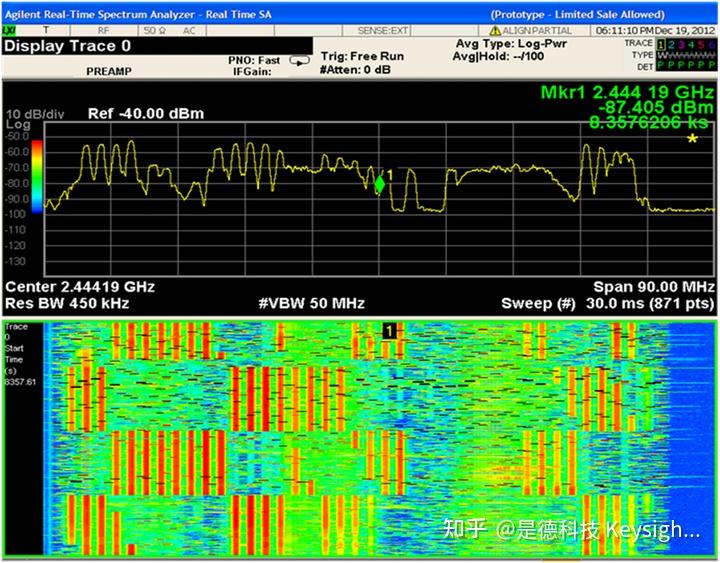Click the Log scale type label

coord(18,124)
